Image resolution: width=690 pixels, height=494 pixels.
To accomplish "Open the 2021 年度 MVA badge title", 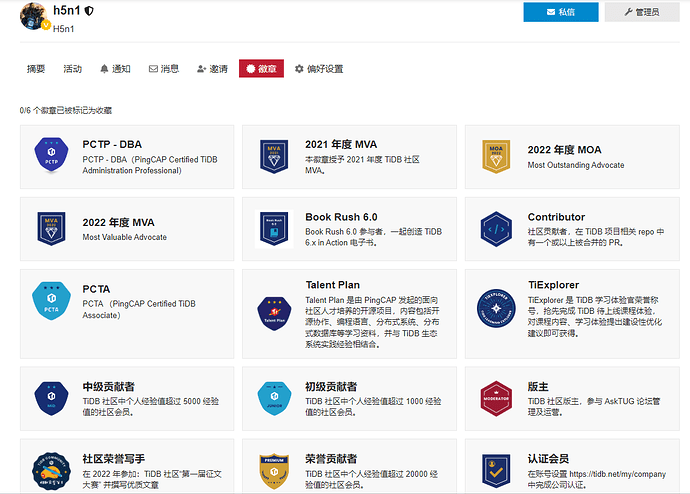I will click(x=341, y=144).
